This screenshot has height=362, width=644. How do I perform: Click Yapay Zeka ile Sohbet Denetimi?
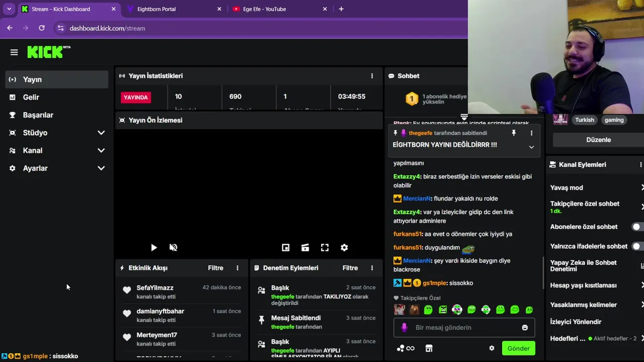click(x=597, y=265)
